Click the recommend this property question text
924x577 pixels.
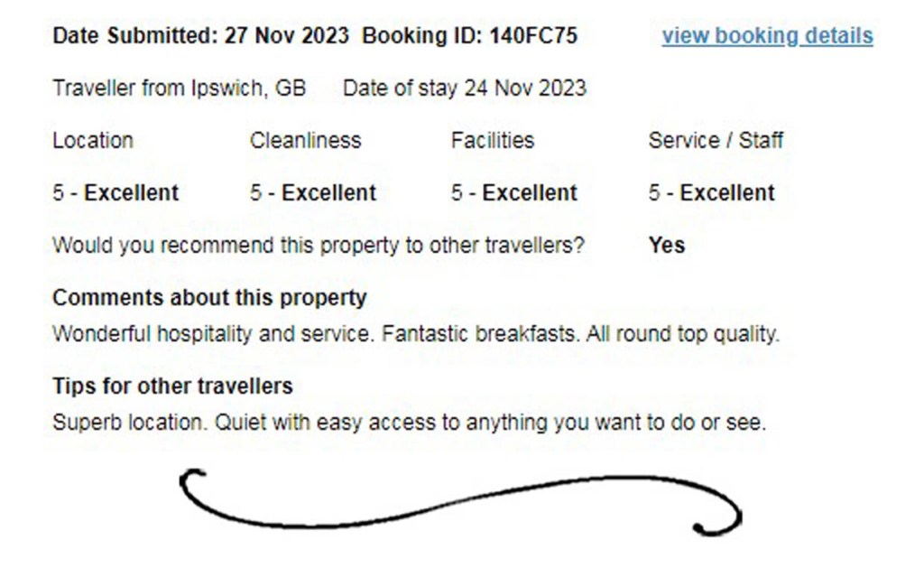coord(319,246)
